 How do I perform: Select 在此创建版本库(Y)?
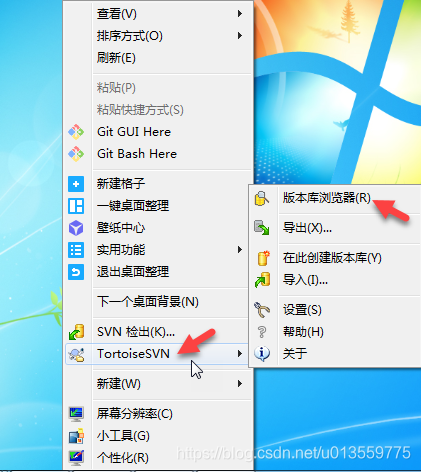click(332, 258)
